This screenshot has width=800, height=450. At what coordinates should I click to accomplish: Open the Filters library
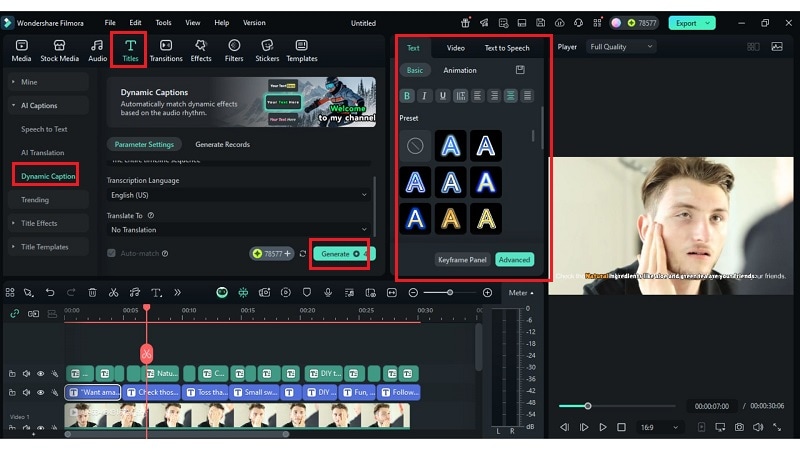[234, 51]
